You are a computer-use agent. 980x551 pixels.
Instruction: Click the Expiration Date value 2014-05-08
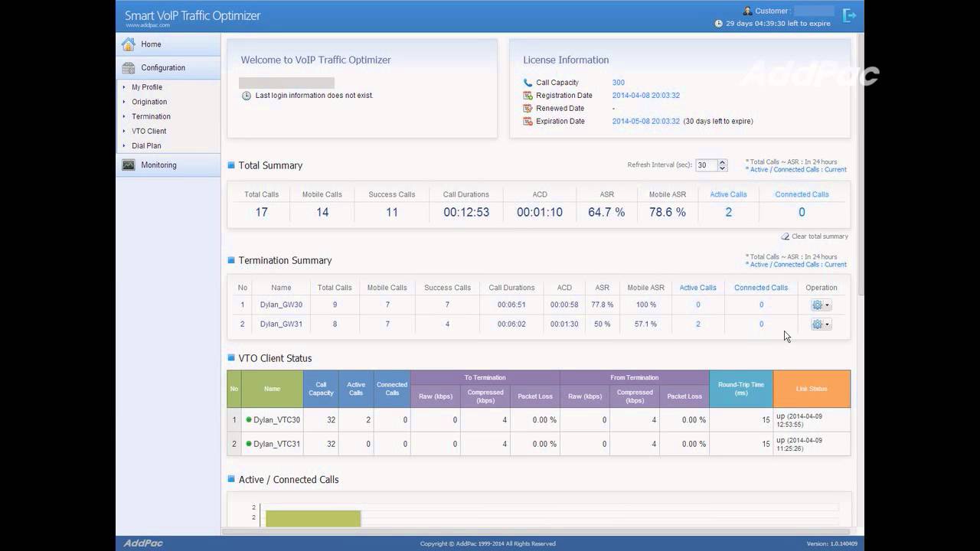coord(646,122)
